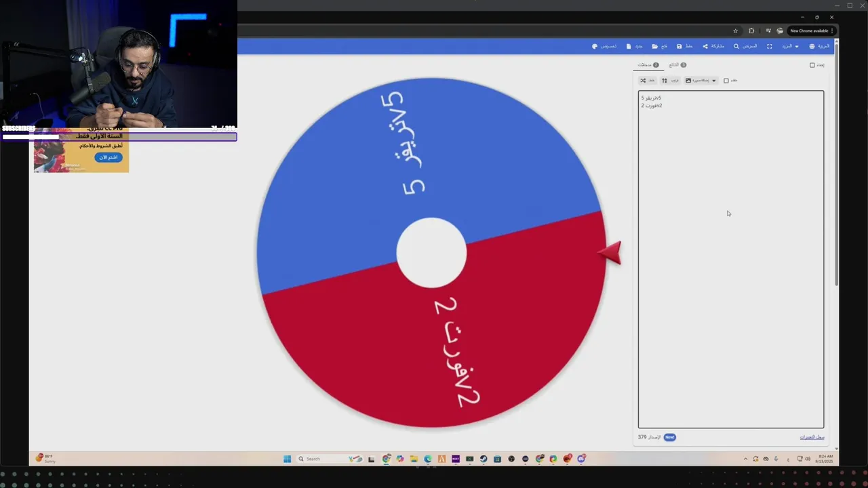Toggle fullscreen mode icon in blue toolbar

coord(770,46)
